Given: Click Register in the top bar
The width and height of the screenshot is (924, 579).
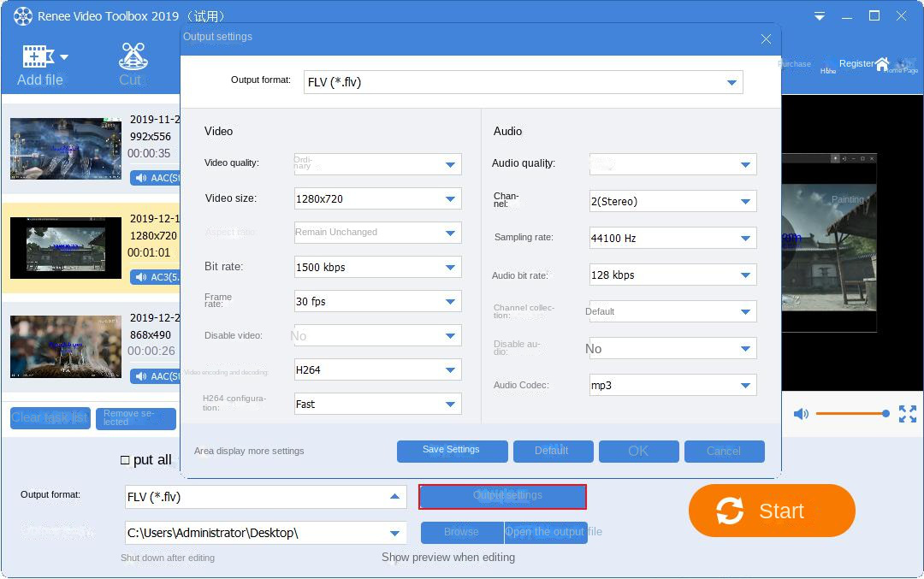Looking at the screenshot, I should [856, 63].
